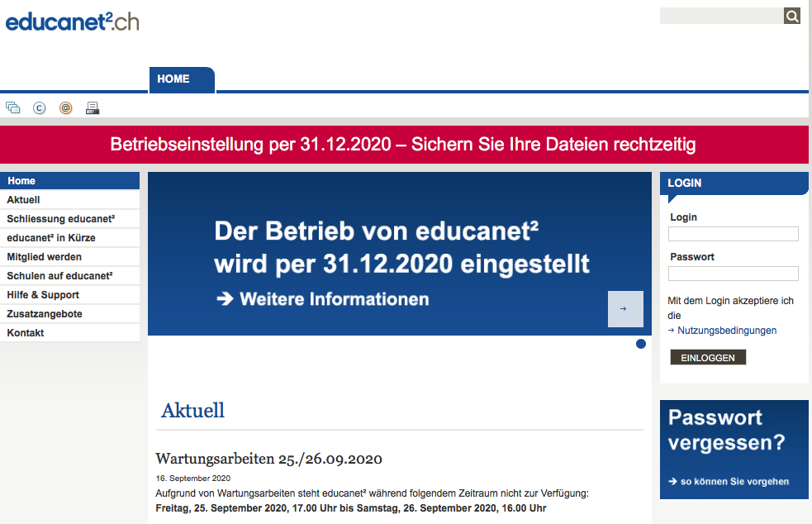Viewport: 812px width, 524px height.
Task: Open Wartungsarbeiten 25./26.09.2020 article heading
Action: point(268,459)
